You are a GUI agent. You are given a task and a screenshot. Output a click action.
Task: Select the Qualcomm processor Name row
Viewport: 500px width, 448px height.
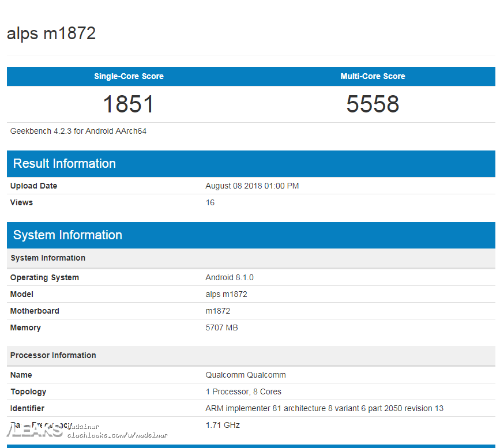(x=246, y=375)
